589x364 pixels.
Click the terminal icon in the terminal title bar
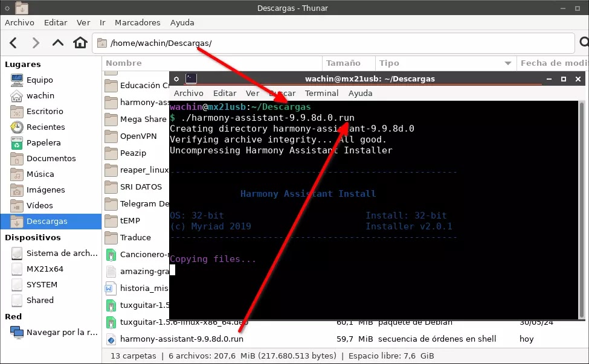pyautogui.click(x=192, y=78)
